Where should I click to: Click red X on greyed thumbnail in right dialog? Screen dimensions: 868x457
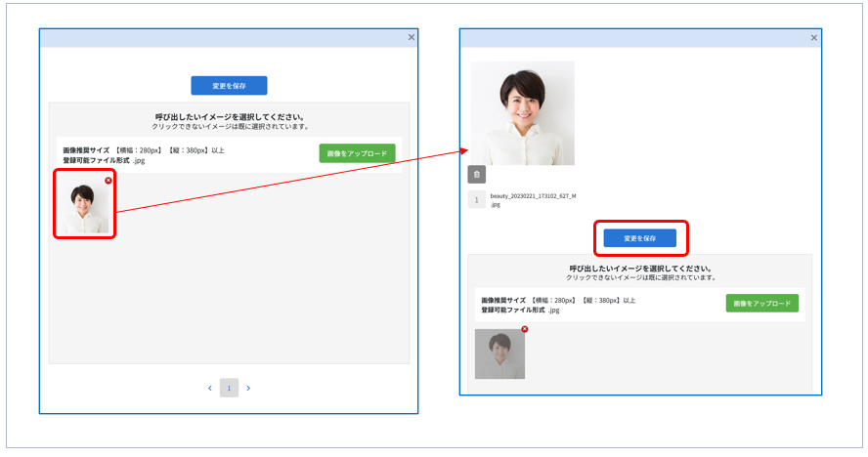pyautogui.click(x=525, y=329)
